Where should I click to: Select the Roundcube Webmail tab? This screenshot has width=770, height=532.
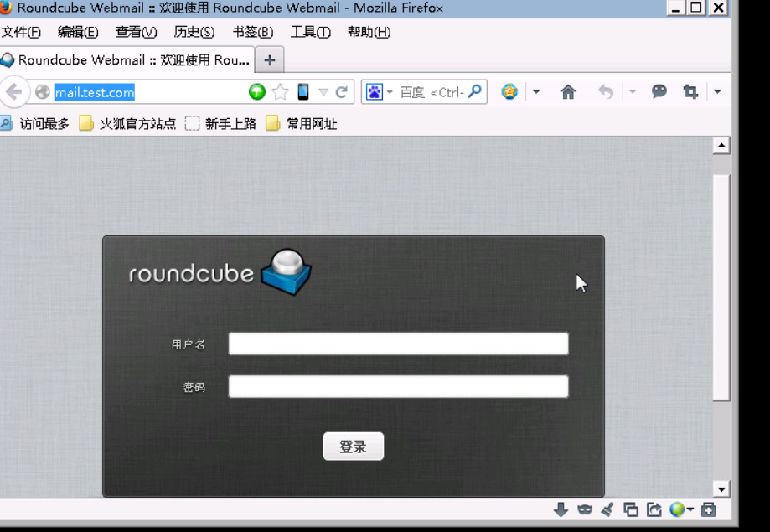(x=127, y=60)
